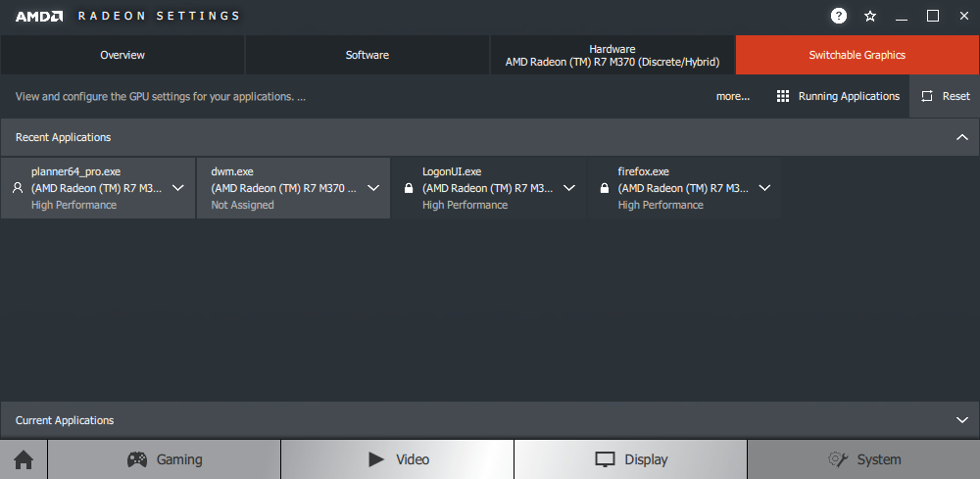Viewport: 980px width, 479px height.
Task: Click 'View and configure the GPU settings' description
Action: pos(161,97)
